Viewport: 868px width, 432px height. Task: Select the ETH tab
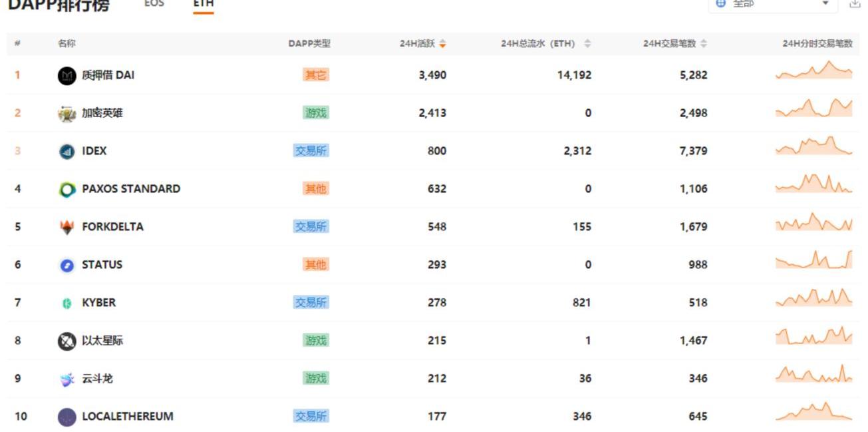point(204,4)
